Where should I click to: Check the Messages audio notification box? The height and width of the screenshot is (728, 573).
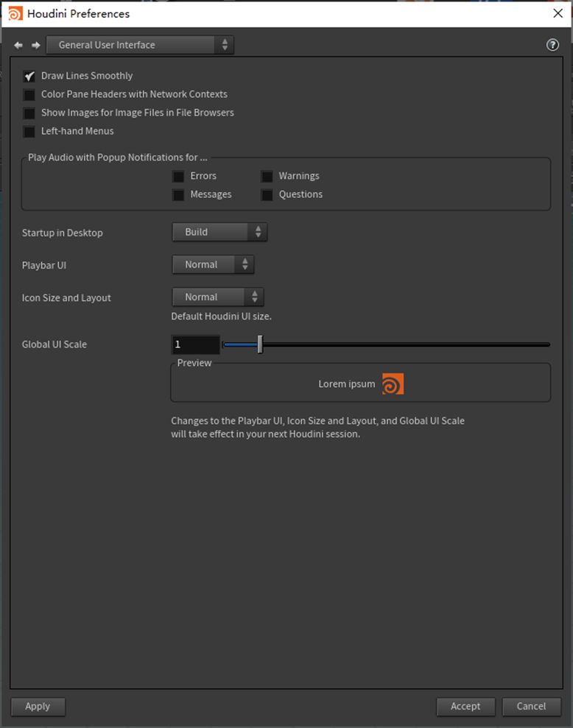178,195
